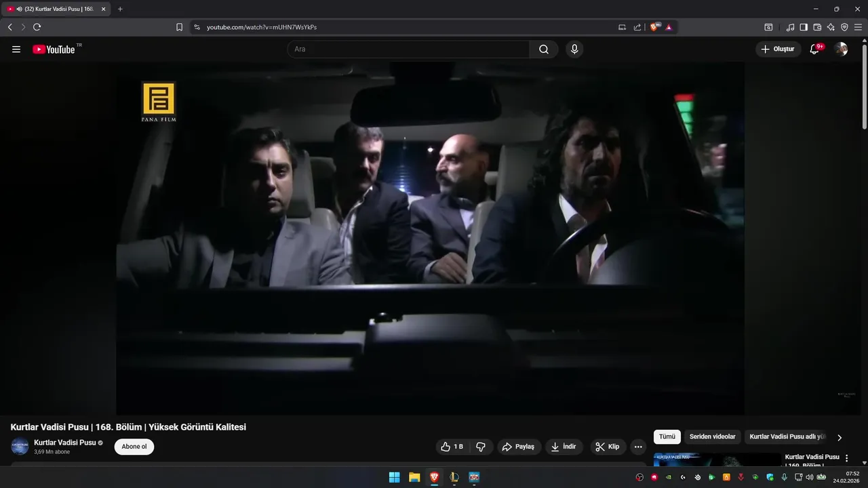This screenshot has height=488, width=868.
Task: Close the Kurtlar Vadisi Pusu tab
Action: tap(103, 9)
